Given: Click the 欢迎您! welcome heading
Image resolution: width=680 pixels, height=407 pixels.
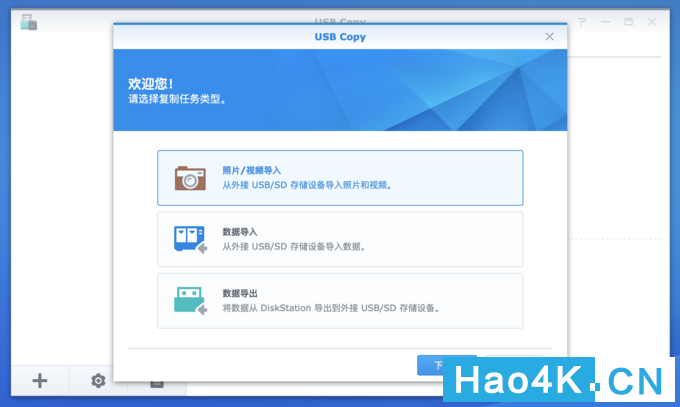Looking at the screenshot, I should [150, 84].
